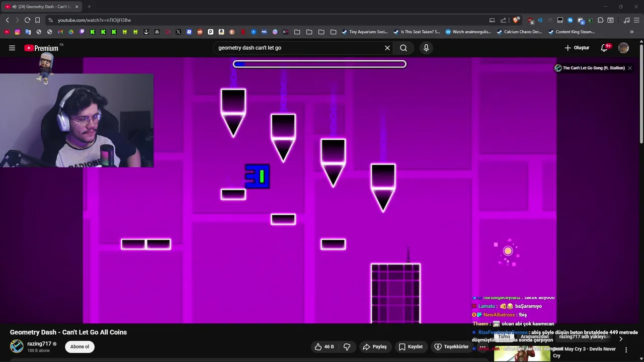The height and width of the screenshot is (362, 644).
Task: Go back in browser history
Action: pyautogui.click(x=7, y=20)
